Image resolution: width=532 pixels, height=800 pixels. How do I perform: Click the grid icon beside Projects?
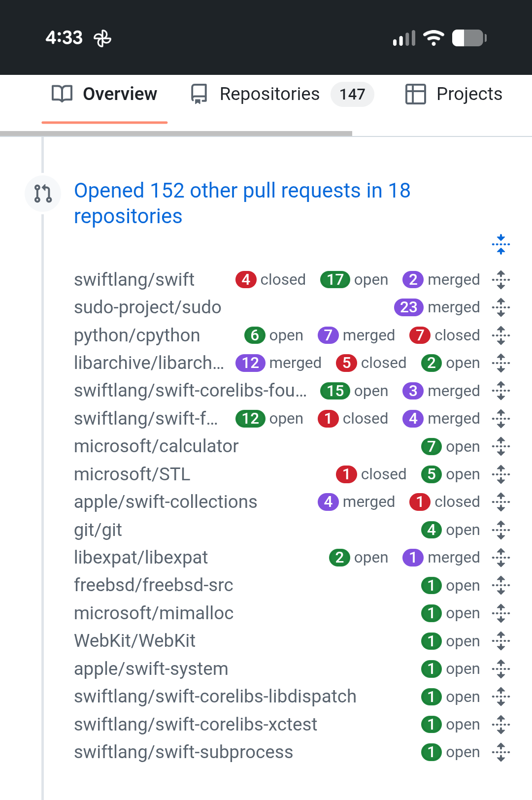[x=416, y=94]
